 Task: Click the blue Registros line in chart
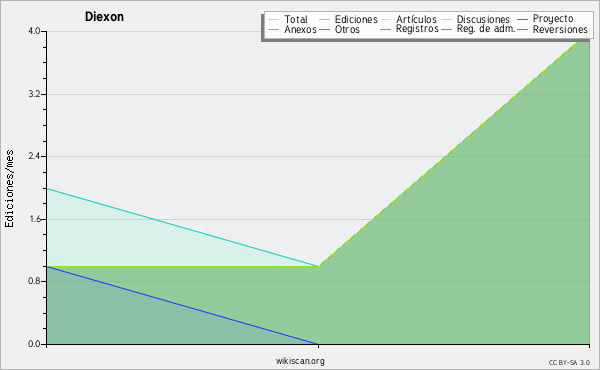click(182, 305)
